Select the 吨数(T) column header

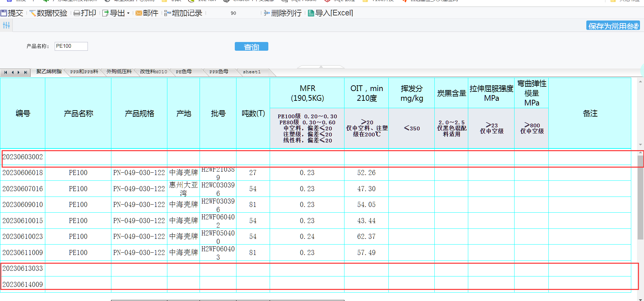pyautogui.click(x=253, y=114)
